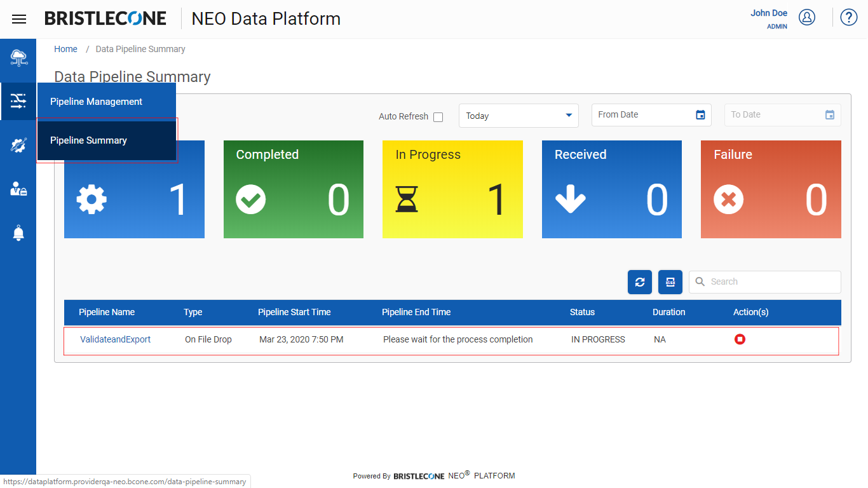Click the In Progress hourglass icon
Viewport: 868px width, 488px height.
[407, 200]
